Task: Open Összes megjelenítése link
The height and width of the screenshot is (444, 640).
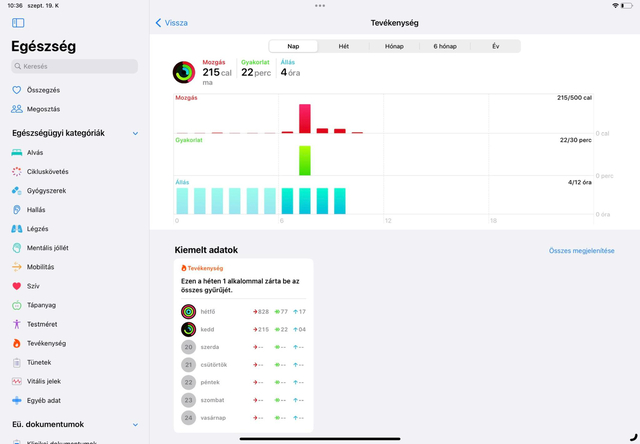Action: (581, 251)
